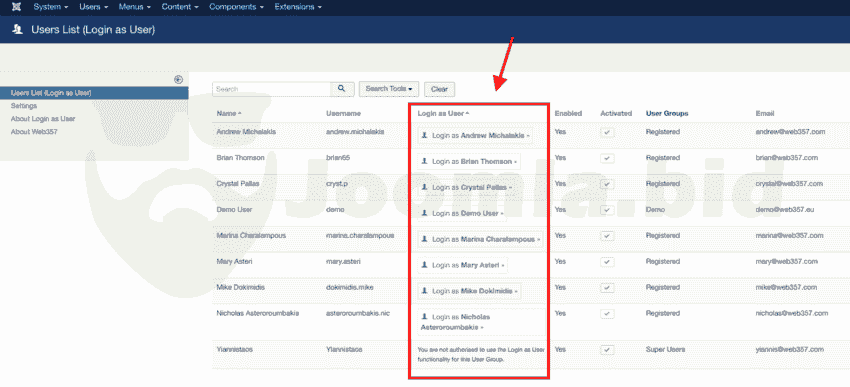Screen dimensions: 850x387
Task: Click inside the Search input field
Action: click(x=272, y=89)
